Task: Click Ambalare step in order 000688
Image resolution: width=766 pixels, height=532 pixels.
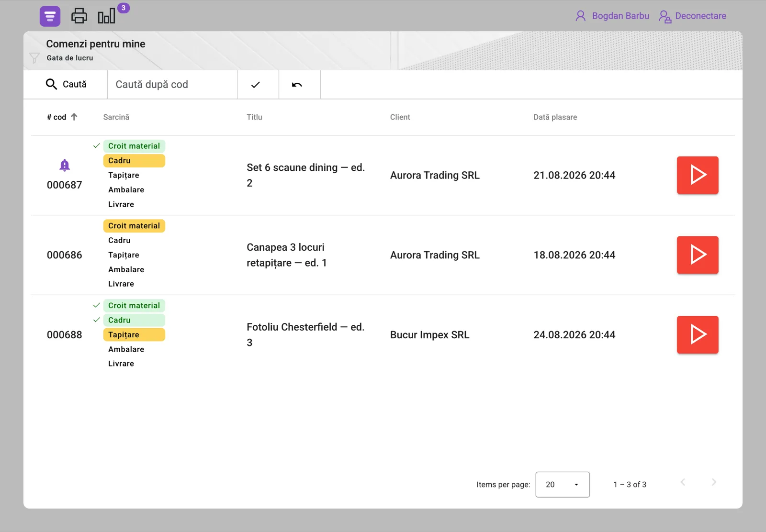Action: tap(126, 349)
